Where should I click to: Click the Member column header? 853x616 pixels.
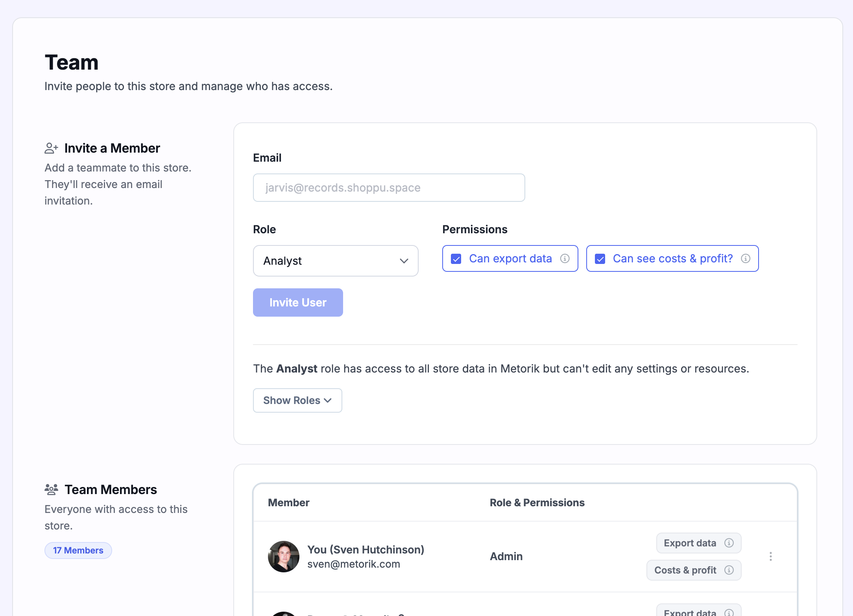click(x=289, y=503)
